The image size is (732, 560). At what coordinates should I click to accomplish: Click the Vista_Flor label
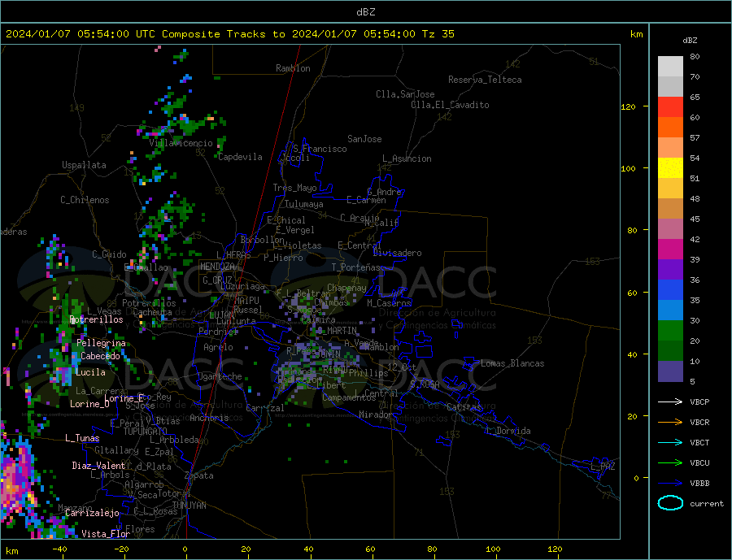[106, 534]
